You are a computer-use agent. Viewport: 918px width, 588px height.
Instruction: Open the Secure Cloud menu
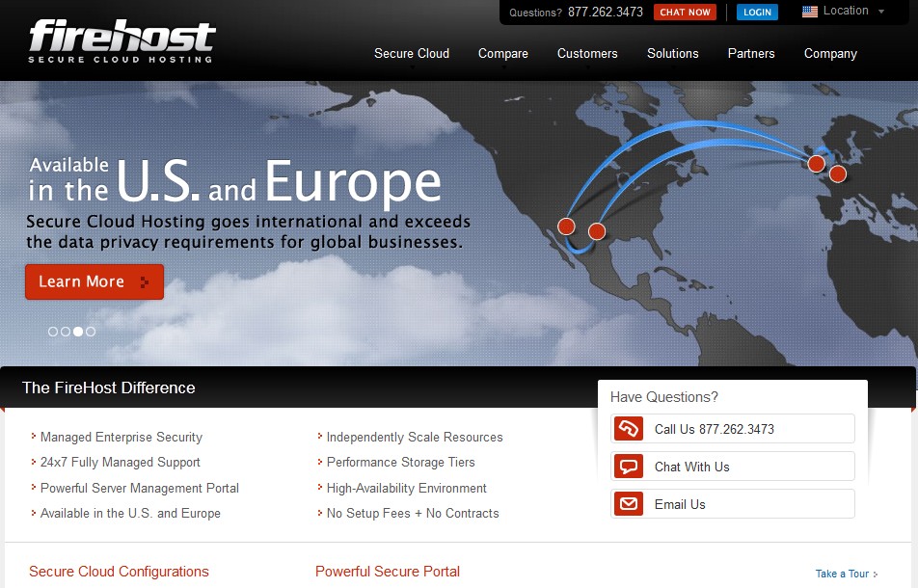pos(412,54)
